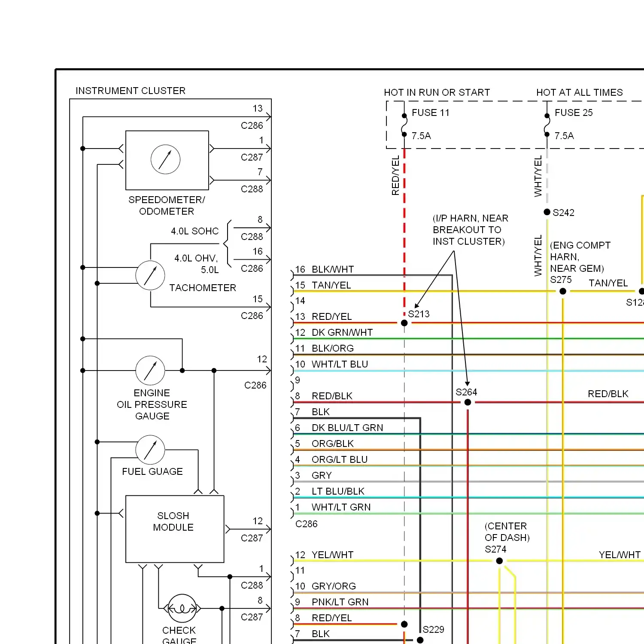Click the S242 splice dot

click(547, 212)
